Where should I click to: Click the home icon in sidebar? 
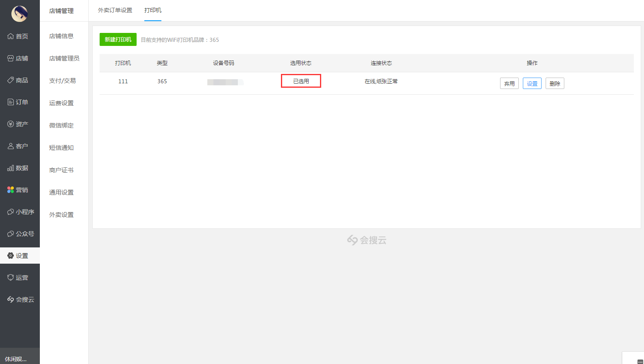point(11,36)
